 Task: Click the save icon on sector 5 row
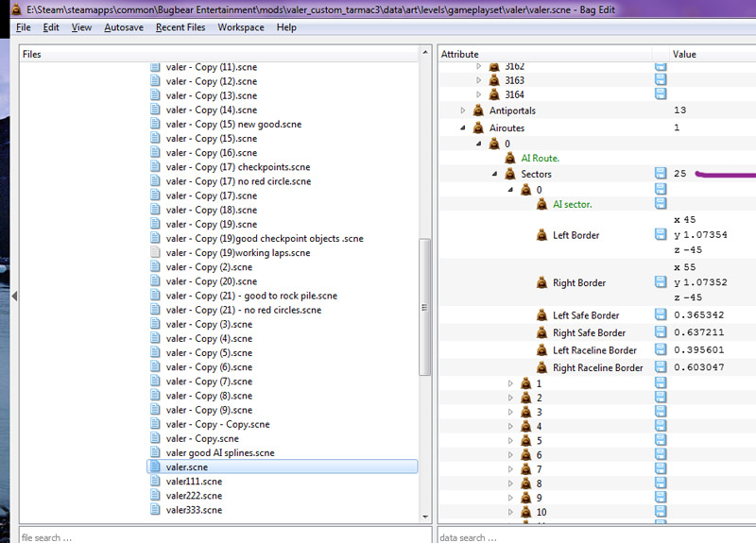[x=661, y=440]
